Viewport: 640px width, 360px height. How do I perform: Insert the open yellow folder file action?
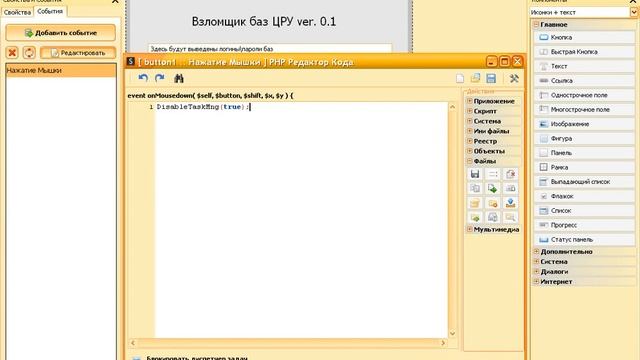click(475, 203)
